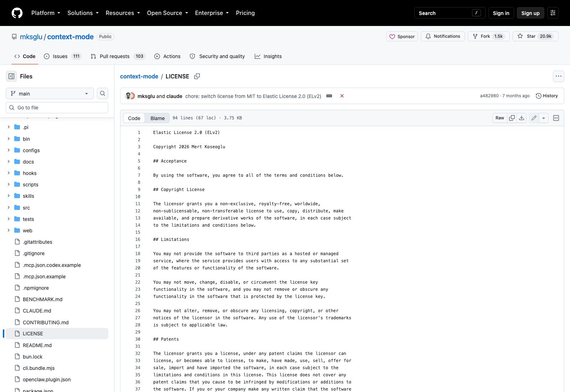
Task: Open README.md in the file tree
Action: [37, 345]
